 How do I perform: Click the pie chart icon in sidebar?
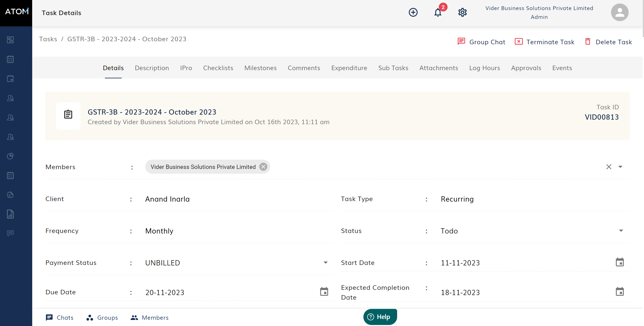(10, 156)
